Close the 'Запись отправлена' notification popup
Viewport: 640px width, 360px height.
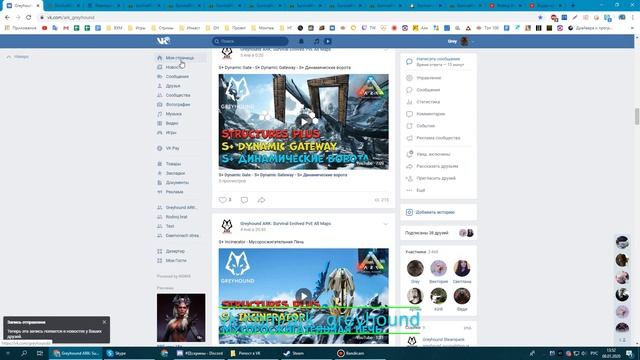pyautogui.click(x=104, y=322)
